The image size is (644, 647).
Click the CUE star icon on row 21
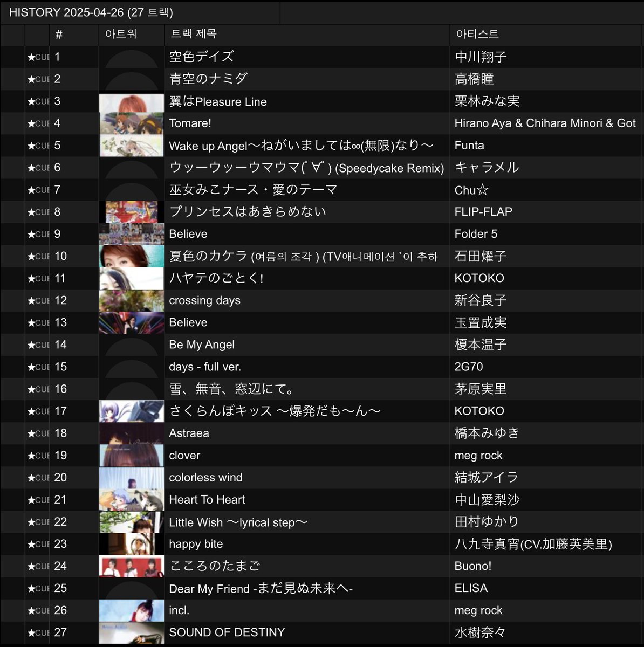pos(31,500)
